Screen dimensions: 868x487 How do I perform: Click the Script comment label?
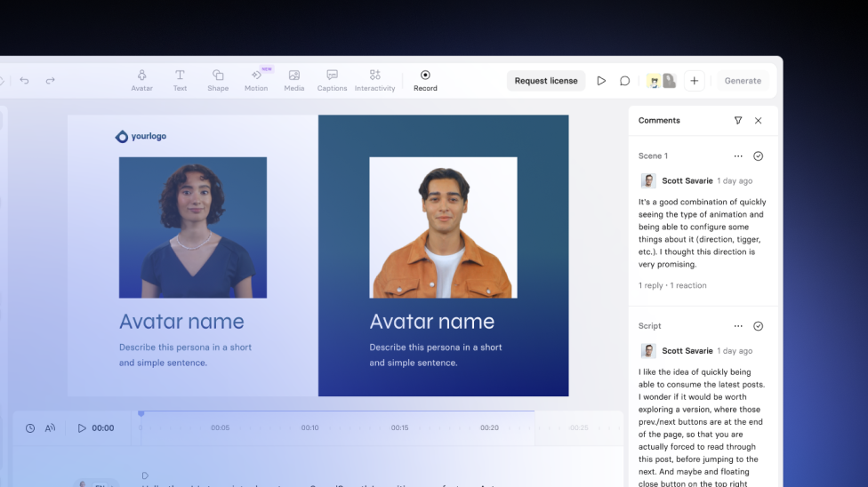(650, 326)
